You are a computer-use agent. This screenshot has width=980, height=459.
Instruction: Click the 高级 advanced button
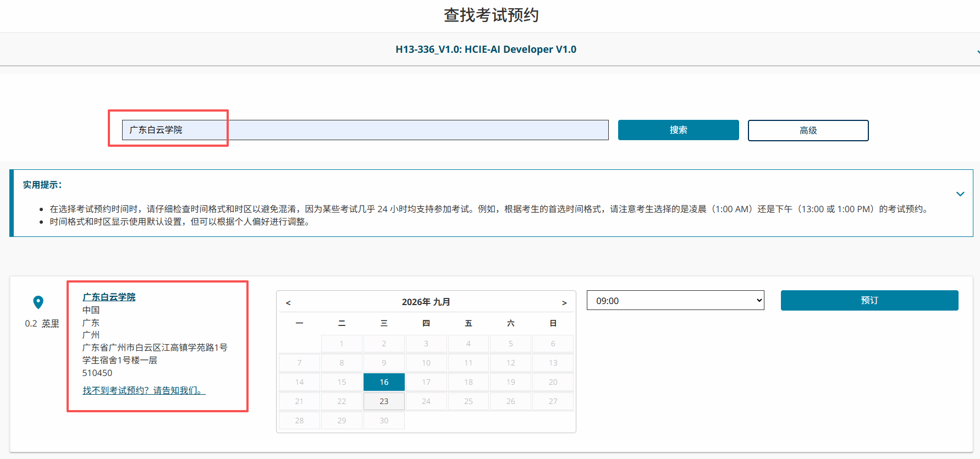point(808,130)
